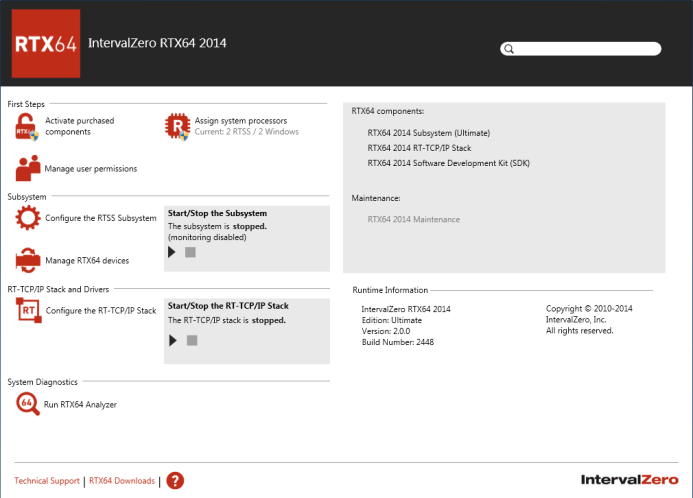Click the Activate purchased components text
This screenshot has height=498, width=693.
click(x=80, y=126)
